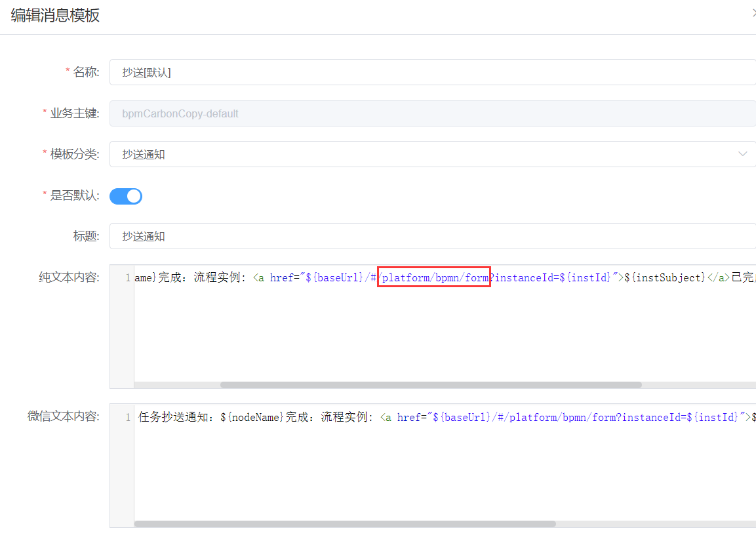Click 任务抄送通知 text in the WeChat editor
Image resolution: width=756 pixels, height=539 pixels.
(176, 417)
